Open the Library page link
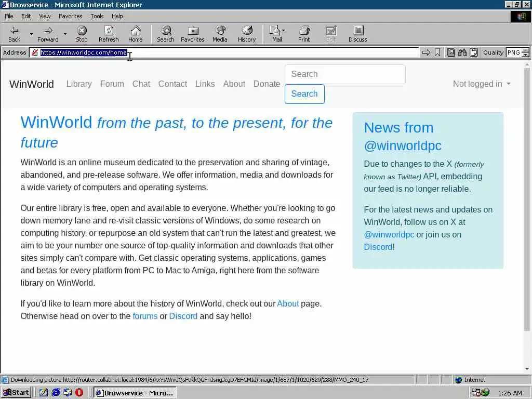The height and width of the screenshot is (399, 532). point(79,84)
